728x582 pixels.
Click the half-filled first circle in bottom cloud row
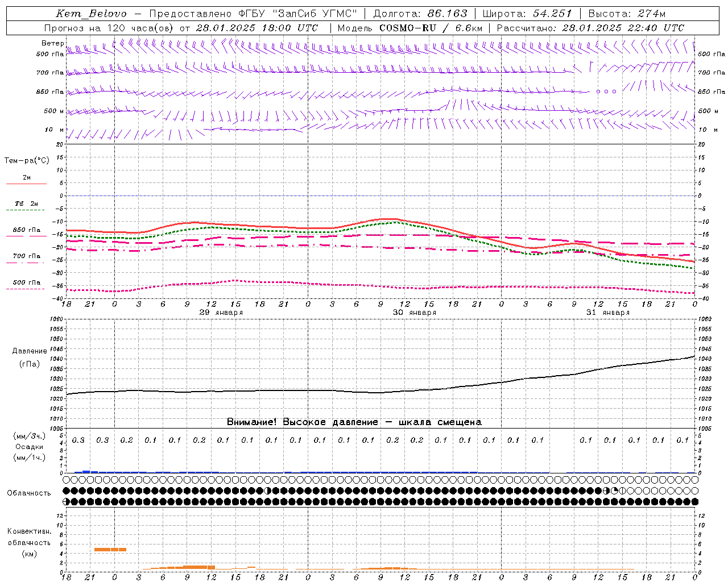coord(67,501)
